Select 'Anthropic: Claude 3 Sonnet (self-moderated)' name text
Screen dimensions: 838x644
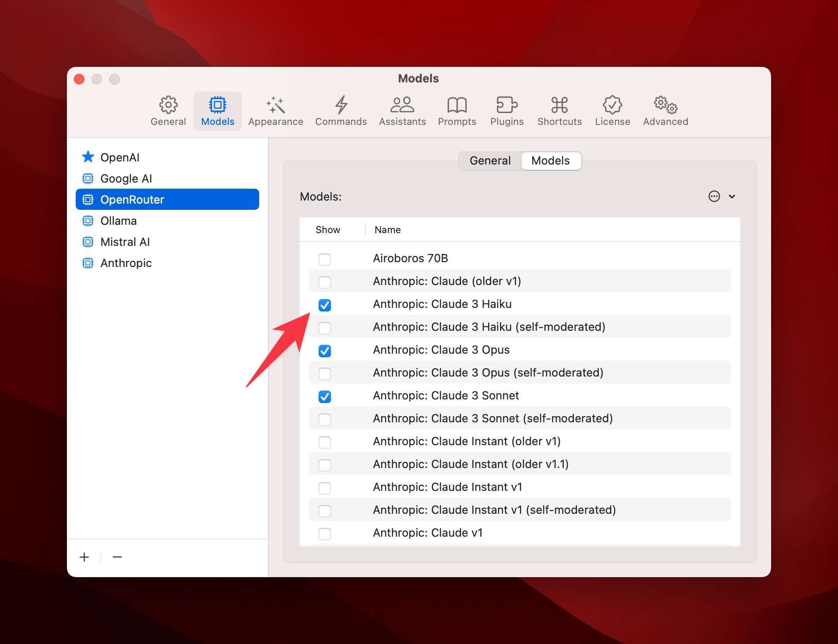(493, 418)
